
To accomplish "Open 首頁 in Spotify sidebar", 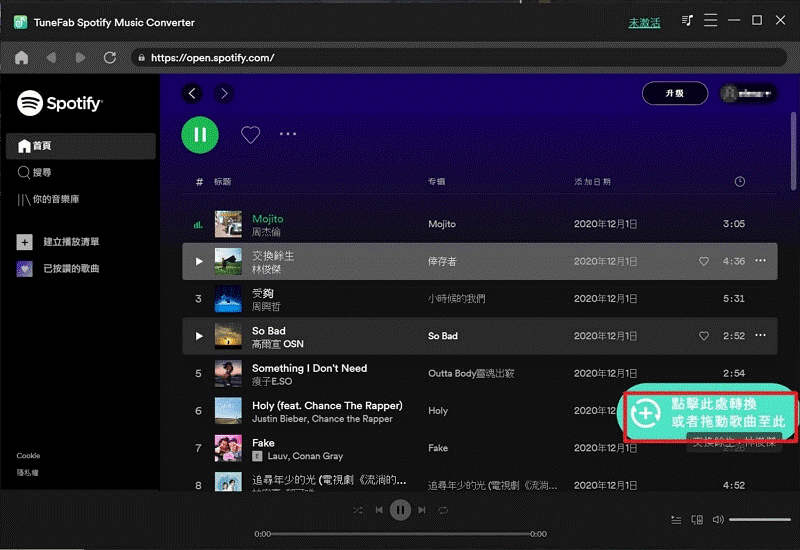I will point(81,146).
